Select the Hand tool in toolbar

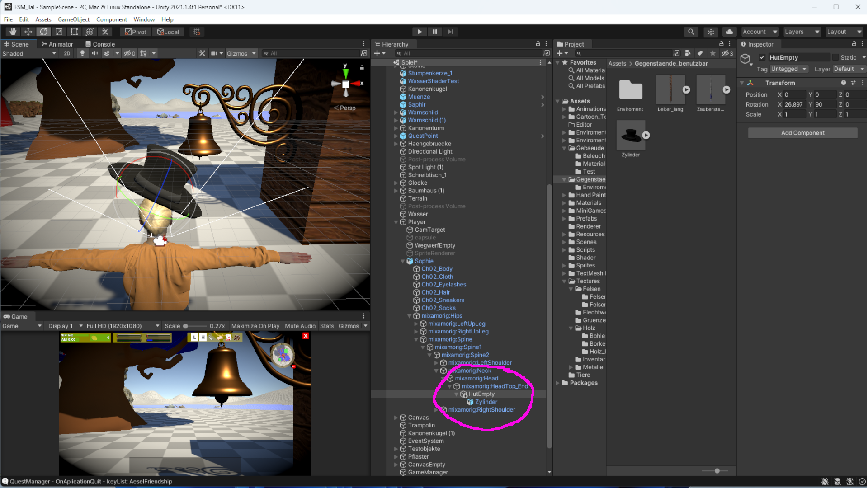[13, 32]
